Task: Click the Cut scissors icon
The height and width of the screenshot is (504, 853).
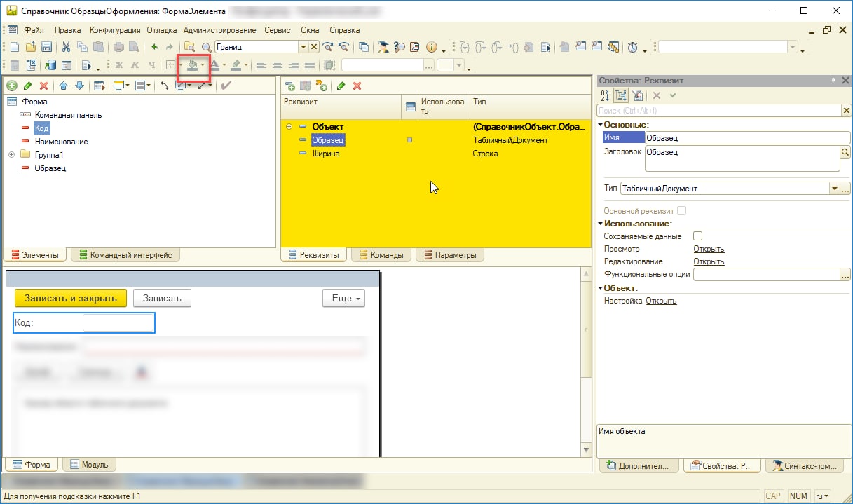Action: click(x=66, y=47)
